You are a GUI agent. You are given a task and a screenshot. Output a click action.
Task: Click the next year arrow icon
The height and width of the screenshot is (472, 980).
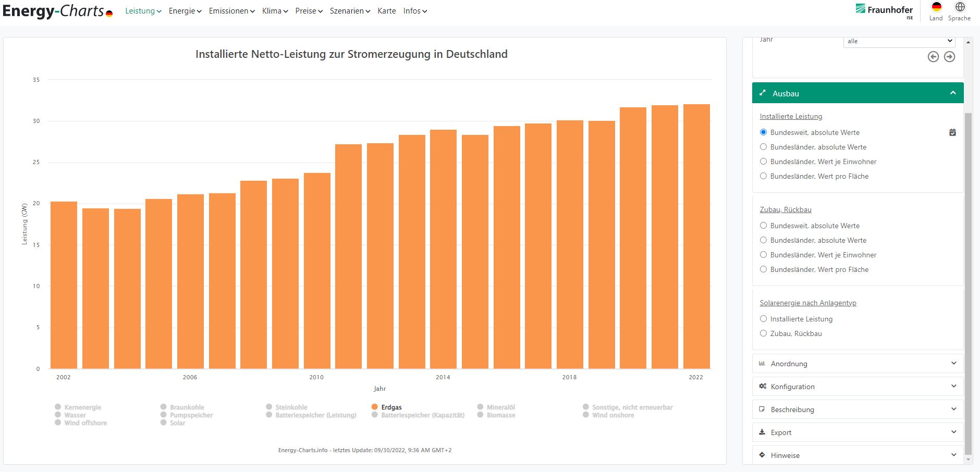[x=950, y=57]
